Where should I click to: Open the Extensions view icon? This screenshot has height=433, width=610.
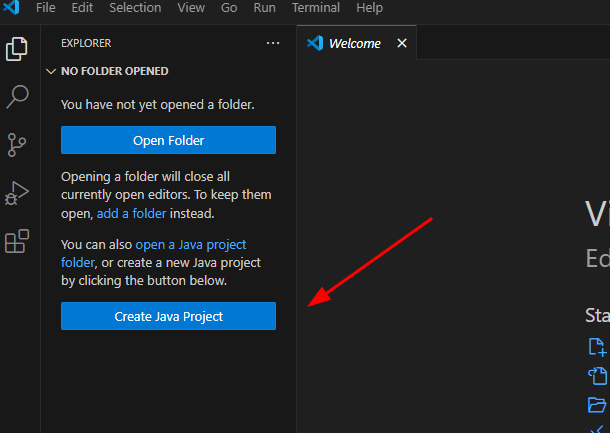[x=17, y=241]
